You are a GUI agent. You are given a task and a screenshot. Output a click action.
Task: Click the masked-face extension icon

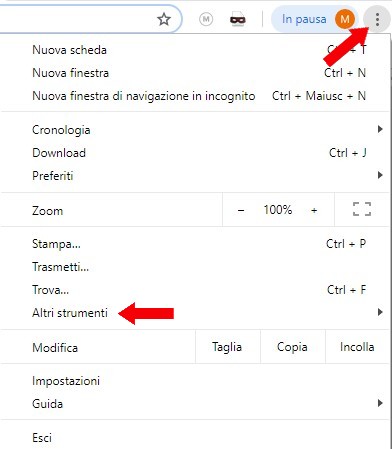(x=238, y=20)
